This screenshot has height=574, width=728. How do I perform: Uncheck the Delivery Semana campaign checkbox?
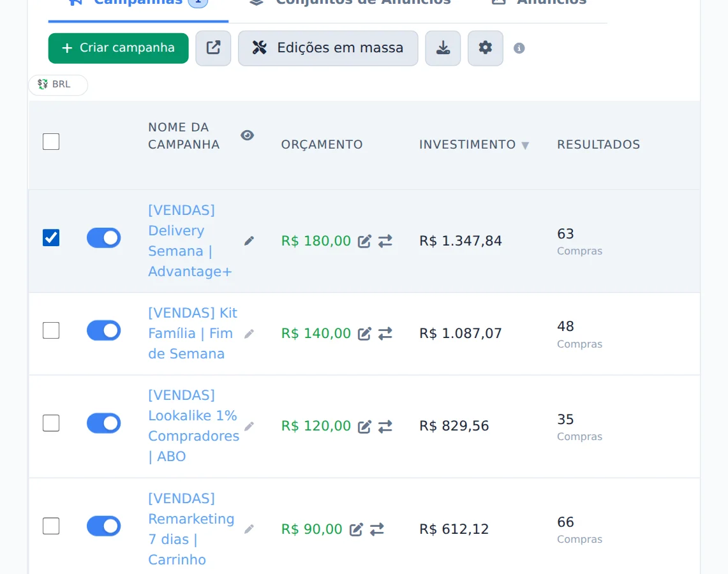coord(51,238)
